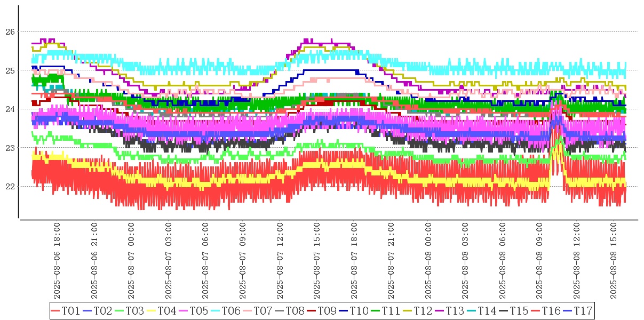Viewport: 644px width, 320px height.
Task: Select the T10 legend entry
Action: coord(359,311)
